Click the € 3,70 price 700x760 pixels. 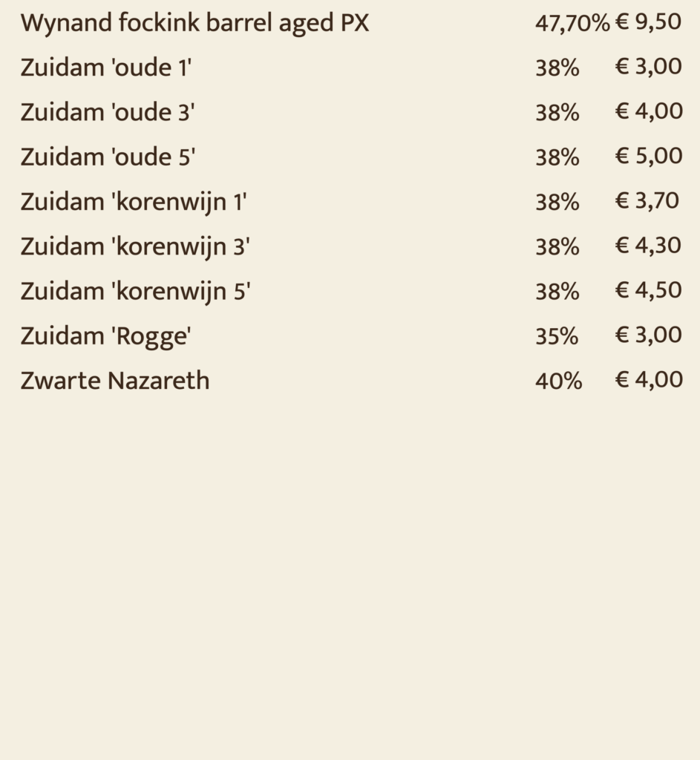click(647, 201)
